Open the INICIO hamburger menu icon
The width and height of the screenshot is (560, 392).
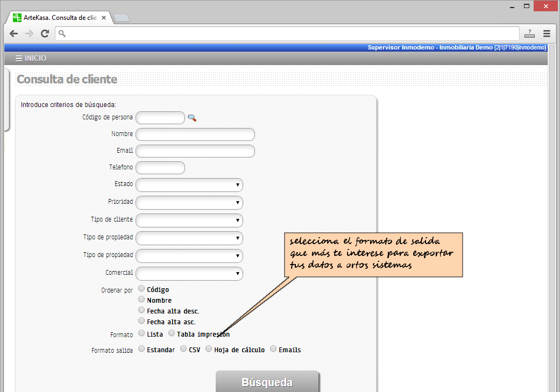coord(19,59)
